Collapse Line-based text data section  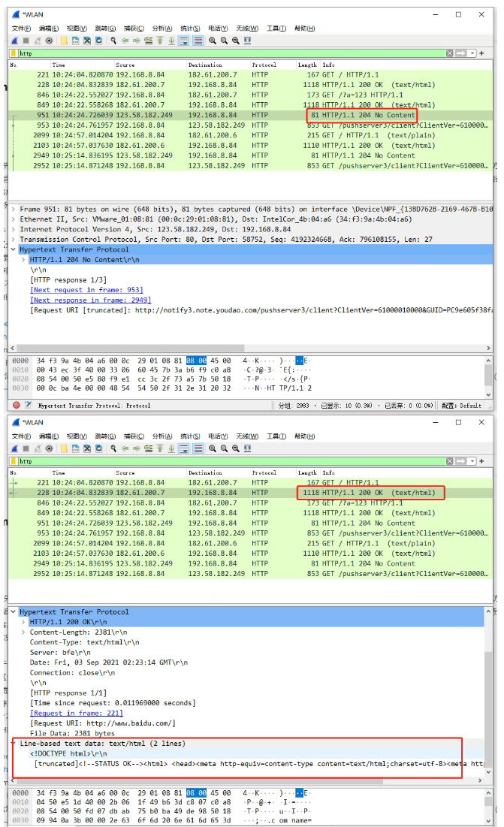point(14,743)
